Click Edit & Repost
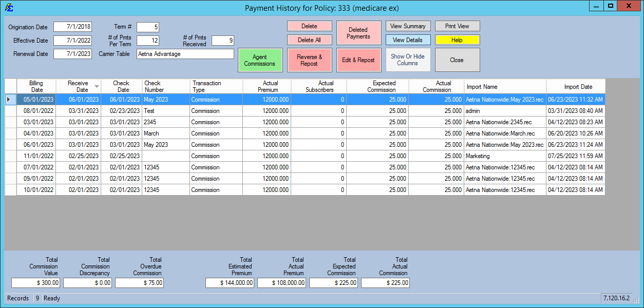The height and width of the screenshot is (308, 644). point(358,60)
